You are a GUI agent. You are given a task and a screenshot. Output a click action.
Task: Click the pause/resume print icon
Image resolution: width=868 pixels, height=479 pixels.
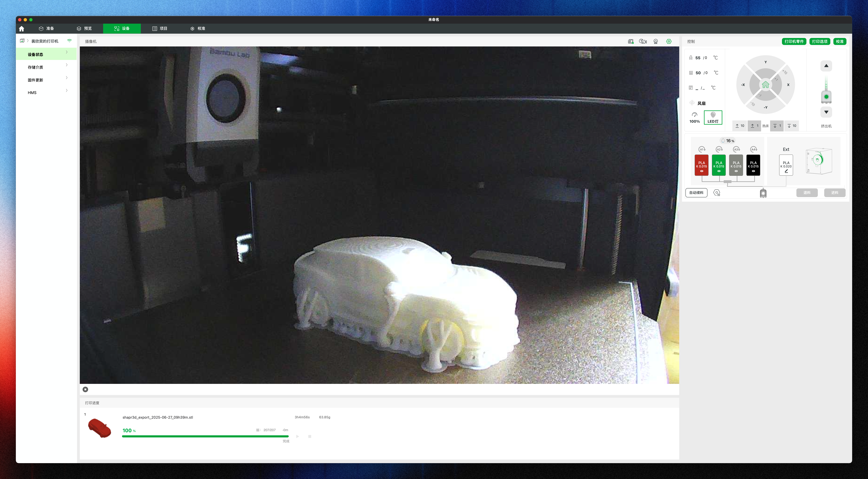tap(297, 437)
